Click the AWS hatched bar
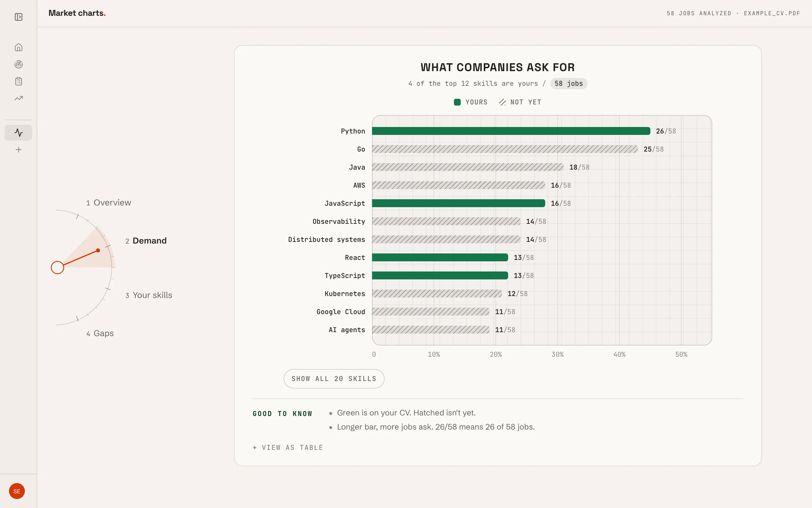The height and width of the screenshot is (508, 812). point(459,185)
